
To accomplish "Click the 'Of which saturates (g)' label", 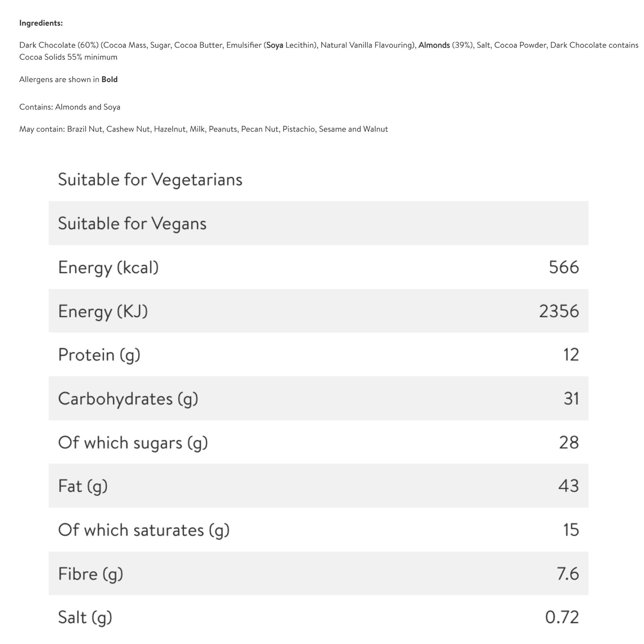I will click(x=144, y=530).
